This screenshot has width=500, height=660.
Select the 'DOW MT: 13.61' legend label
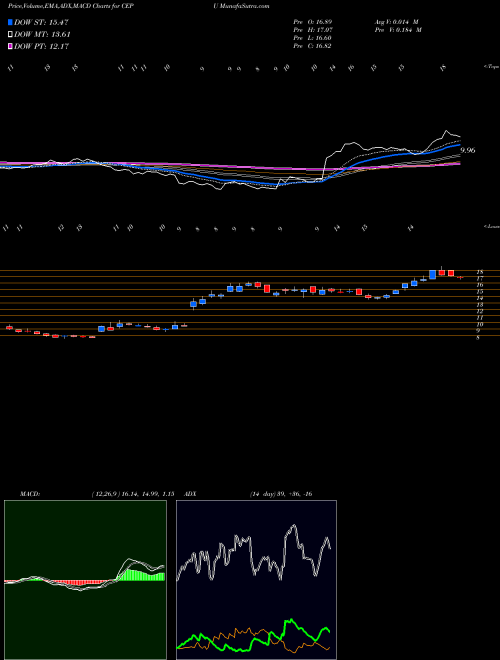tap(42, 35)
